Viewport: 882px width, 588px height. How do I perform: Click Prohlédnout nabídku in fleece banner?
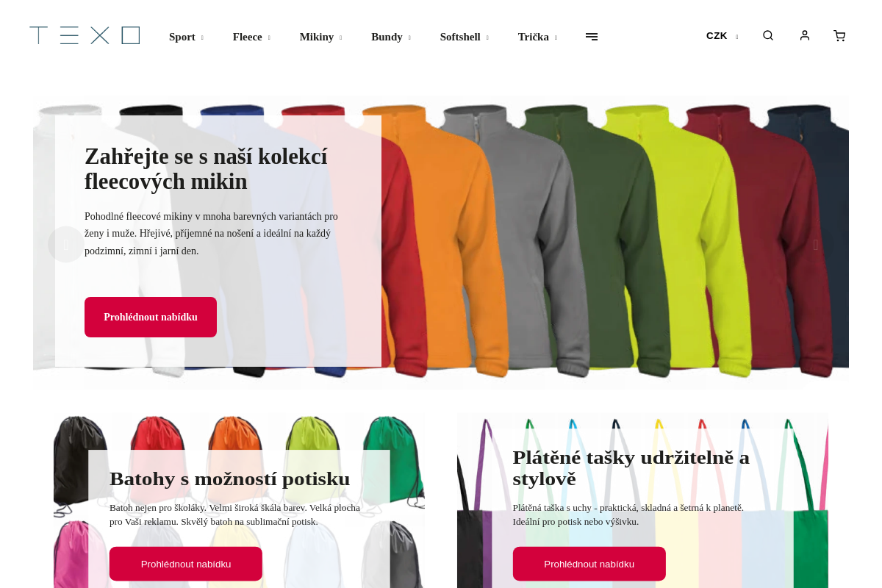(151, 318)
